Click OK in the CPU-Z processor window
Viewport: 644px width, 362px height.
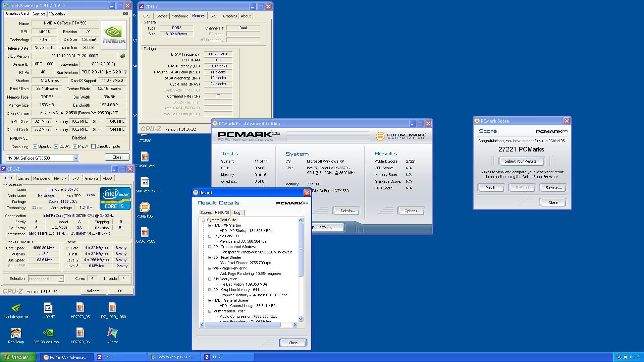pos(120,291)
